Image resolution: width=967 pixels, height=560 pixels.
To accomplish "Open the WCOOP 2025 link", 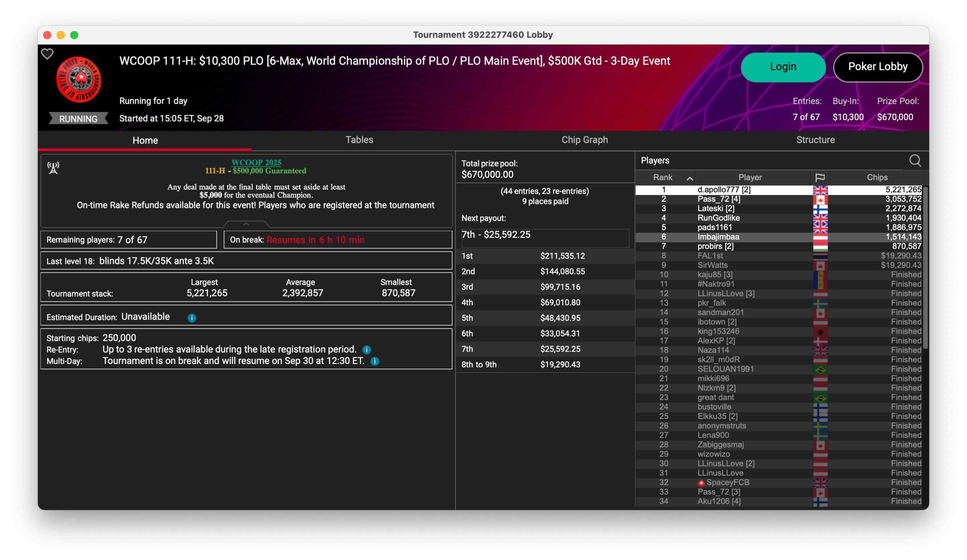I will click(x=256, y=162).
